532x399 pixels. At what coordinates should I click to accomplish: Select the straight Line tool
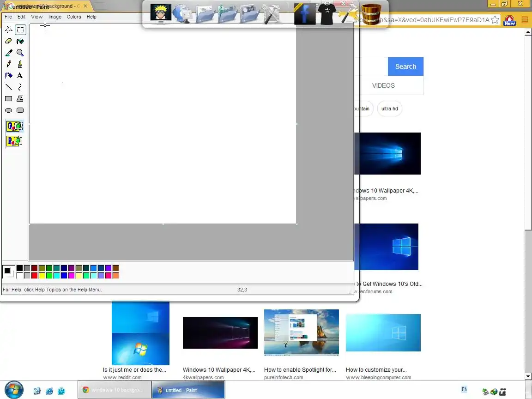(9, 87)
